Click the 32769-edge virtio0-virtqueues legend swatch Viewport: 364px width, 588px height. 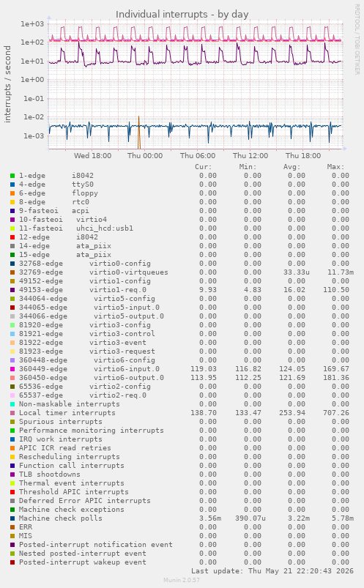tap(12, 272)
